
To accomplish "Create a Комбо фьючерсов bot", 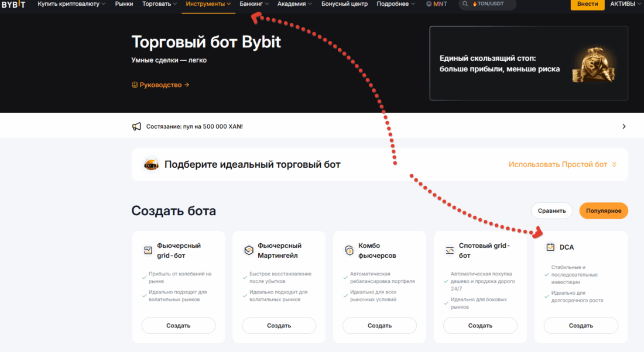I will coord(379,325).
